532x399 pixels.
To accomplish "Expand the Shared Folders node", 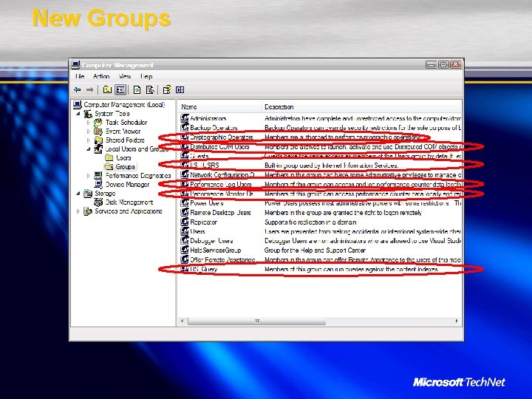I will coord(88,140).
